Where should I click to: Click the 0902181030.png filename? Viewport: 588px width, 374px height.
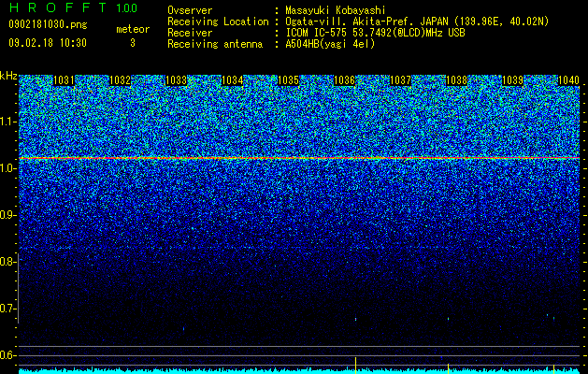(48, 24)
